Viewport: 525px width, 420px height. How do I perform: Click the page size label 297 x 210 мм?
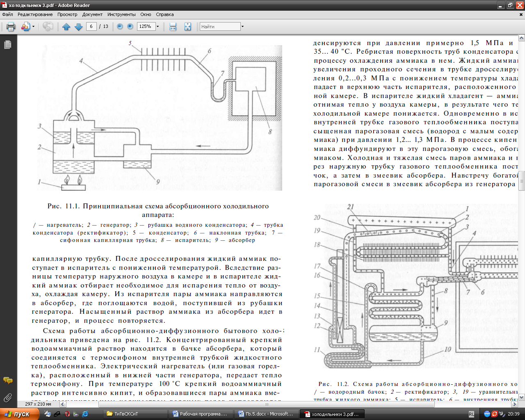point(38,404)
